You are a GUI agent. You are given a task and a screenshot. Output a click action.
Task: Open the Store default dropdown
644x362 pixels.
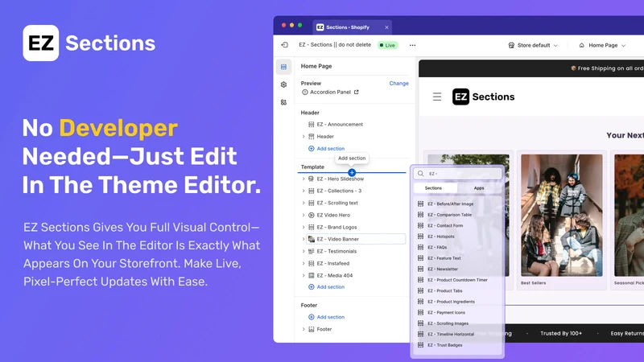click(x=533, y=45)
